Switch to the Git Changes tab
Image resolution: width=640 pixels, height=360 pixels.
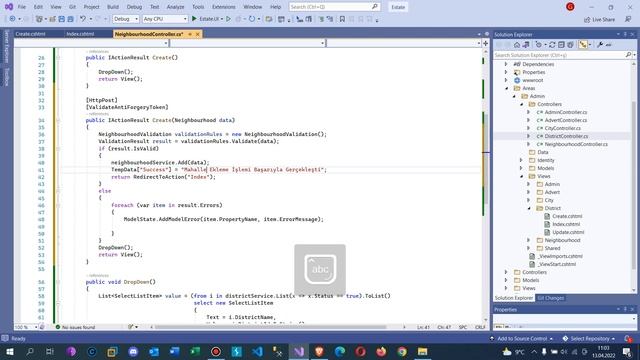pyautogui.click(x=551, y=298)
